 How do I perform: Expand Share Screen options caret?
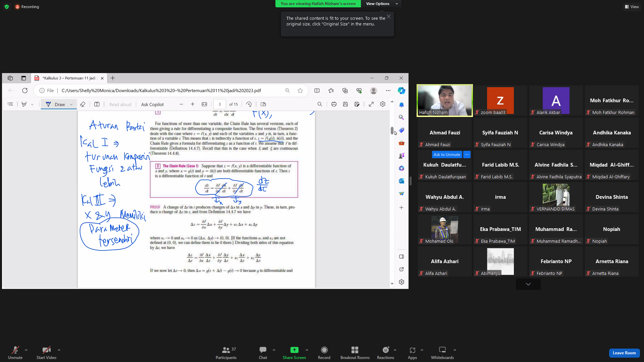(x=307, y=350)
